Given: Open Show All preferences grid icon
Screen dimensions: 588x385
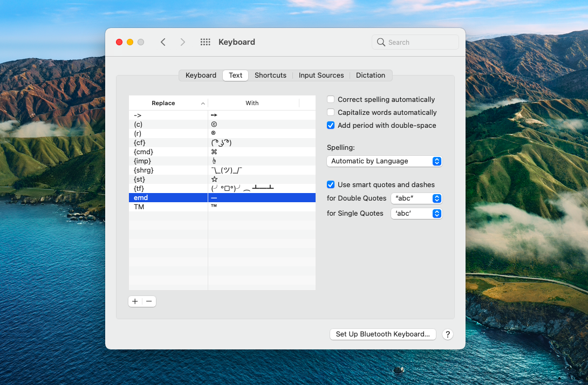Looking at the screenshot, I should coord(205,42).
